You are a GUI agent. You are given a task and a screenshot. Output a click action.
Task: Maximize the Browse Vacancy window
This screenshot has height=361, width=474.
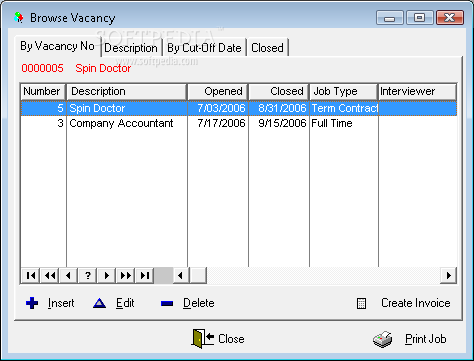[x=419, y=17]
